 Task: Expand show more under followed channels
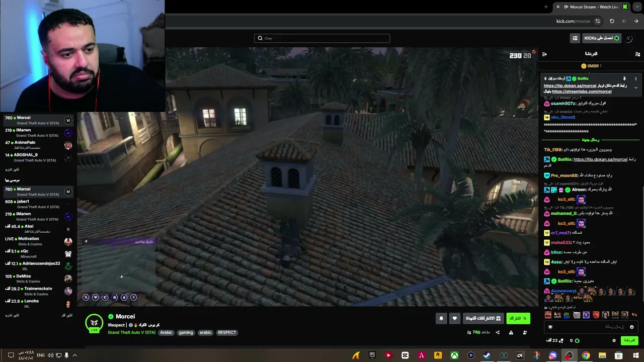click(12, 169)
